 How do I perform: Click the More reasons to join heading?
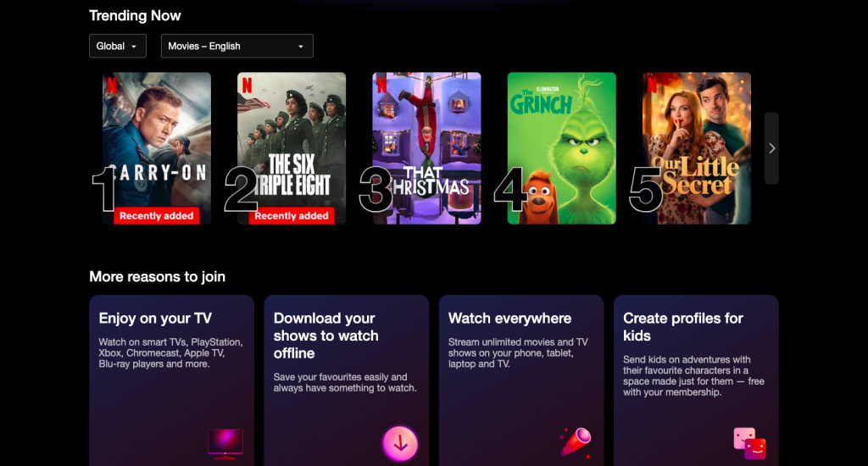coord(157,277)
